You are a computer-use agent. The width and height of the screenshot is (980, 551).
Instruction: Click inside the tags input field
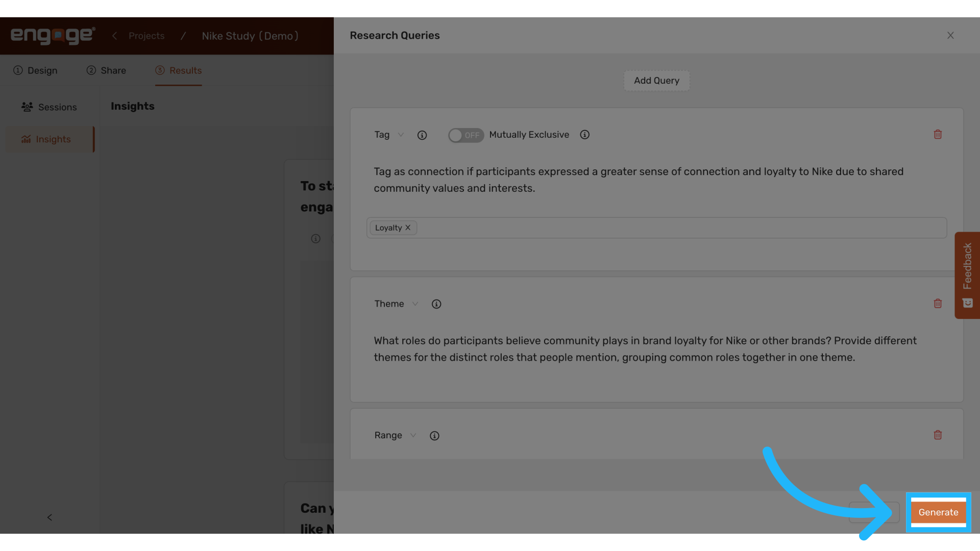(x=656, y=228)
